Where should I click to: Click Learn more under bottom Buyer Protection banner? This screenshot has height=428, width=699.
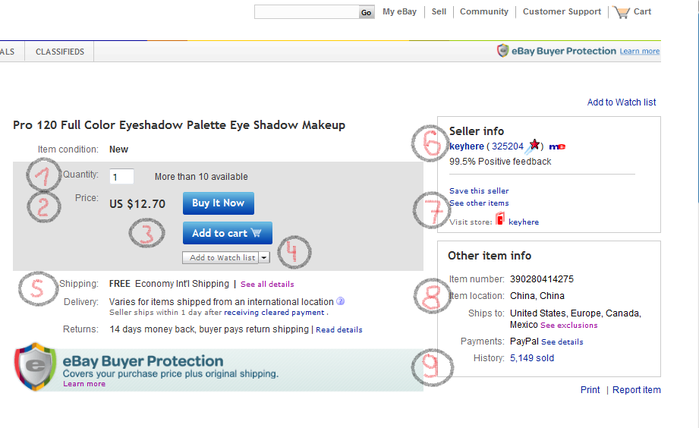(84, 384)
